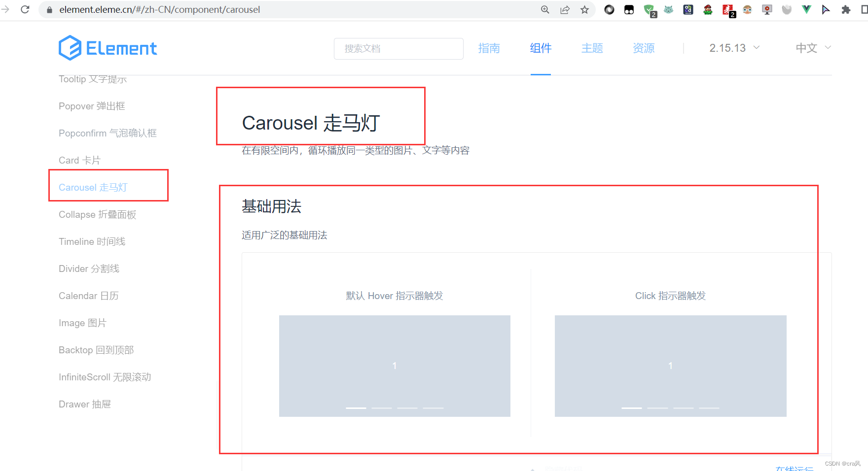The image size is (868, 471).
Task: Click the cat-themed extension icon
Action: [668, 9]
